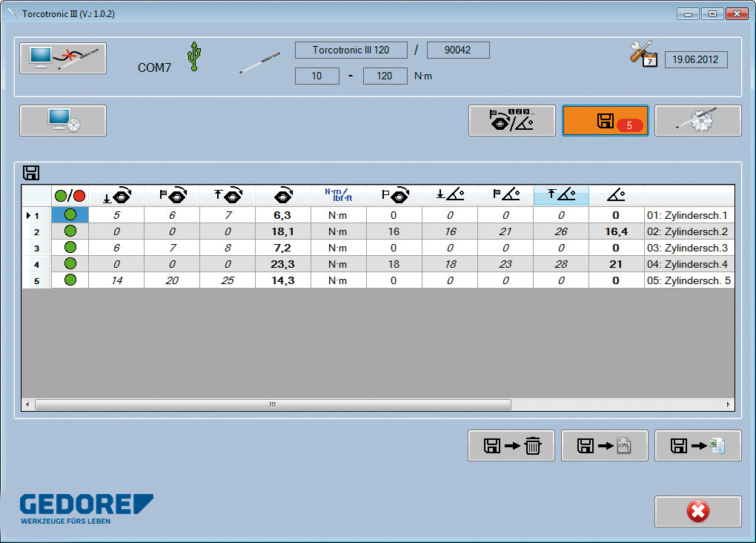Export saved data to Excel spreadsheet
Image resolution: width=756 pixels, height=543 pixels.
697,446
